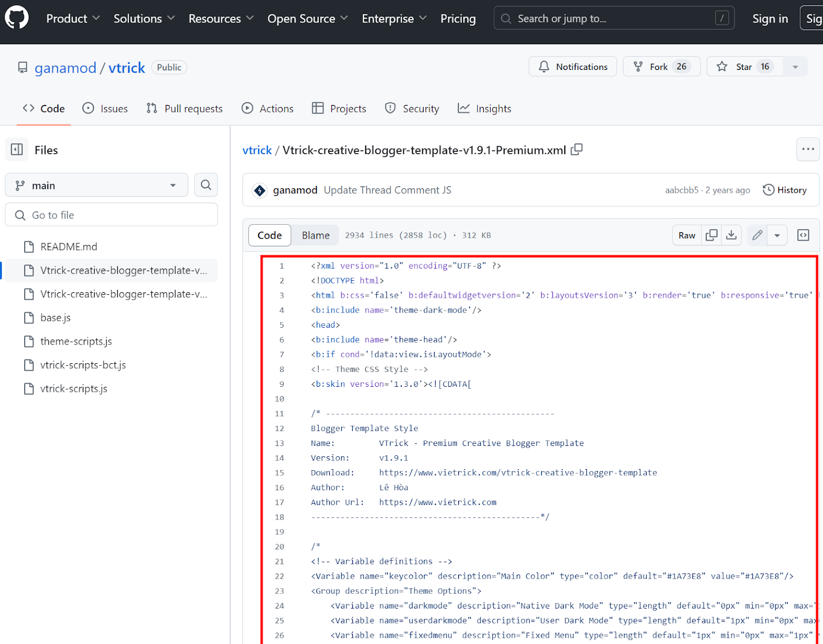Star the vtrick repository
Screen dimensions: 823x644
coord(745,66)
